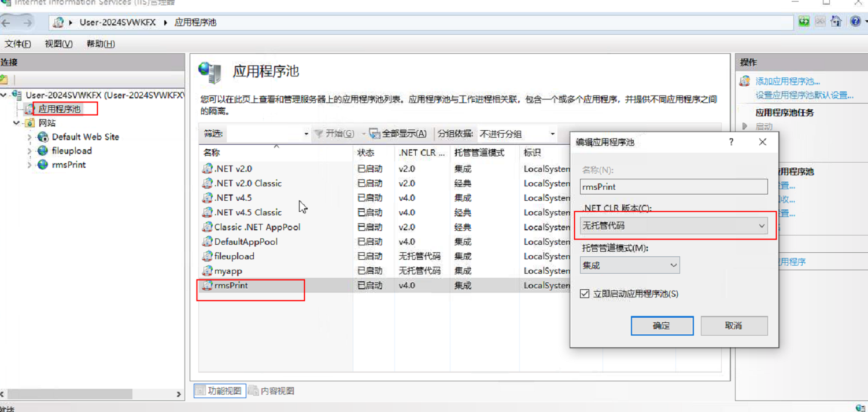Sort by 状态 column header
The width and height of the screenshot is (868, 412).
coord(374,153)
